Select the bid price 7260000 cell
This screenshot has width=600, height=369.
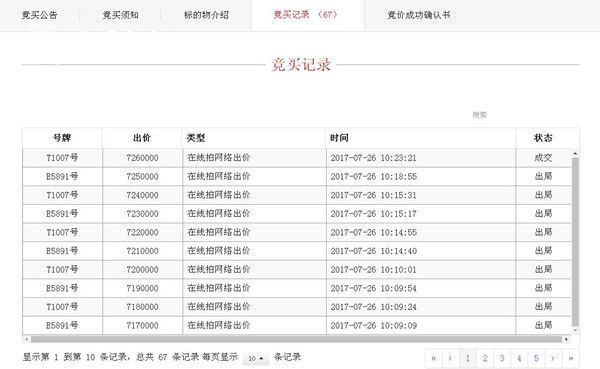pyautogui.click(x=142, y=158)
